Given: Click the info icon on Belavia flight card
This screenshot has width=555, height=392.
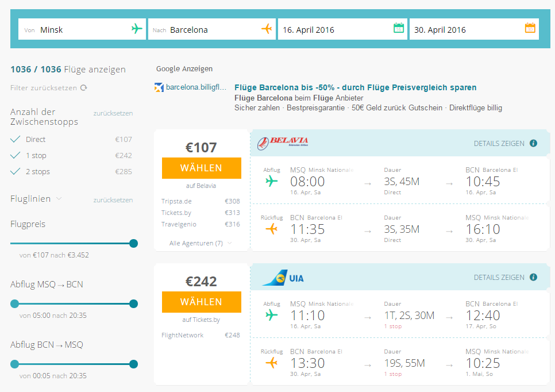Looking at the screenshot, I should [533, 143].
